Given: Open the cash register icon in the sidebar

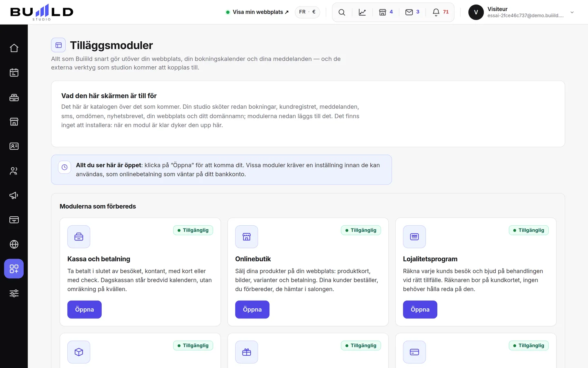Looking at the screenshot, I should 14,97.
